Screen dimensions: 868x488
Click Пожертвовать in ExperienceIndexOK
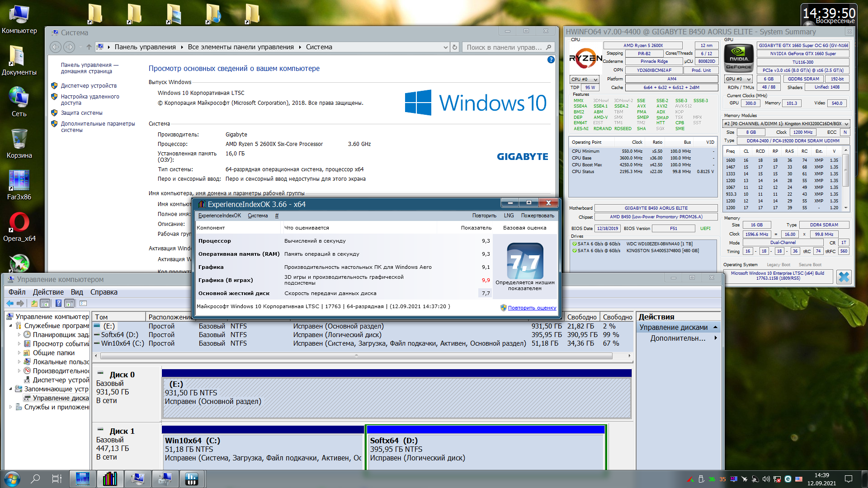[538, 216]
